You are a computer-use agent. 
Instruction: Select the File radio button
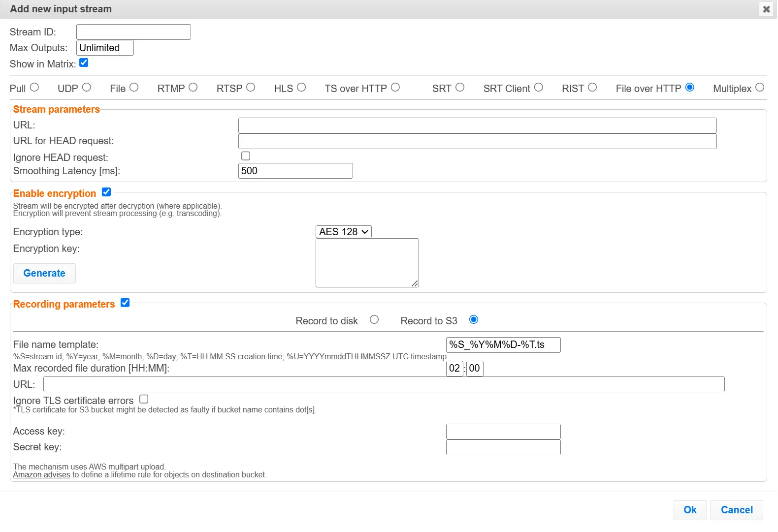tap(134, 87)
